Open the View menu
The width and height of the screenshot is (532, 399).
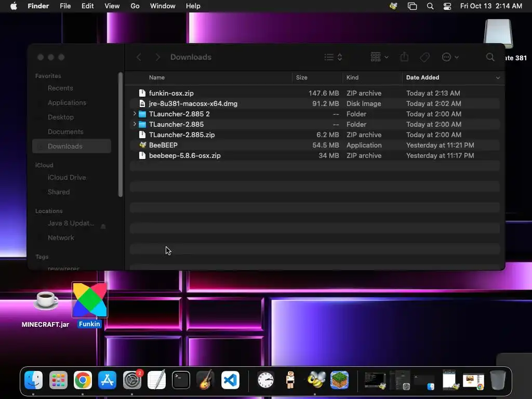tap(112, 6)
